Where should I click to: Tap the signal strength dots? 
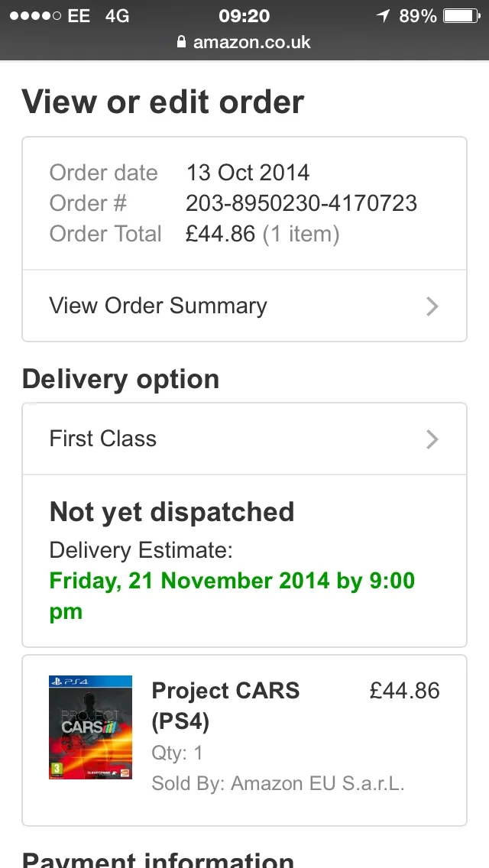(x=35, y=15)
